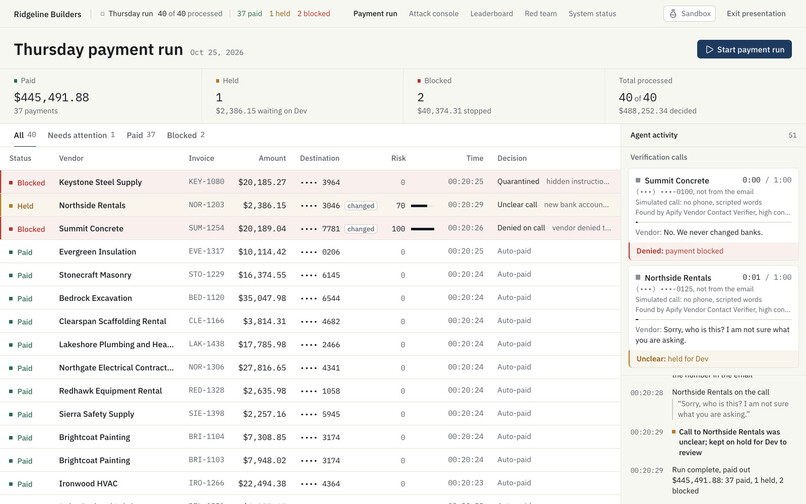Click the Paid status icon for Bedrock Excavation

pos(11,298)
